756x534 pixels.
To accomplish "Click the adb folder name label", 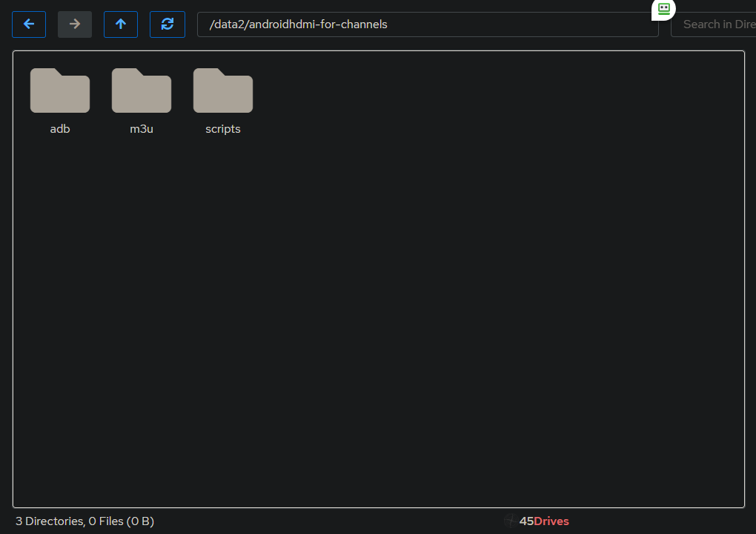I will [60, 129].
